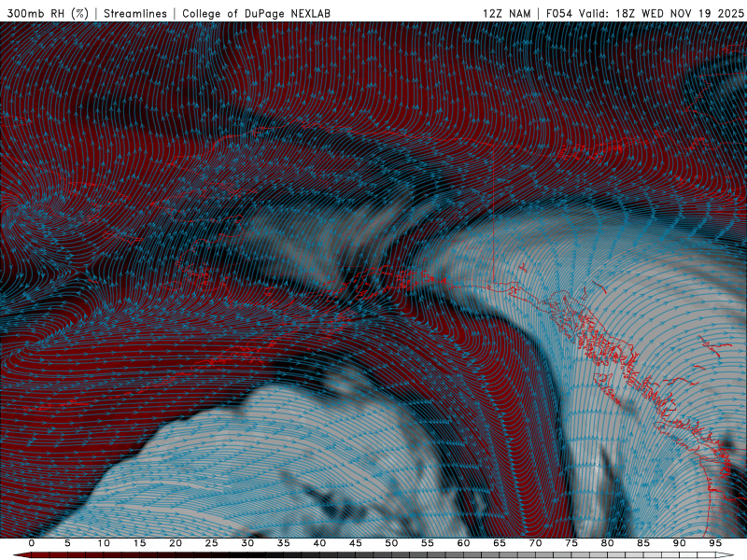Image resolution: width=747 pixels, height=560 pixels.
Task: Click the '90' color bar label
Action: point(679,543)
